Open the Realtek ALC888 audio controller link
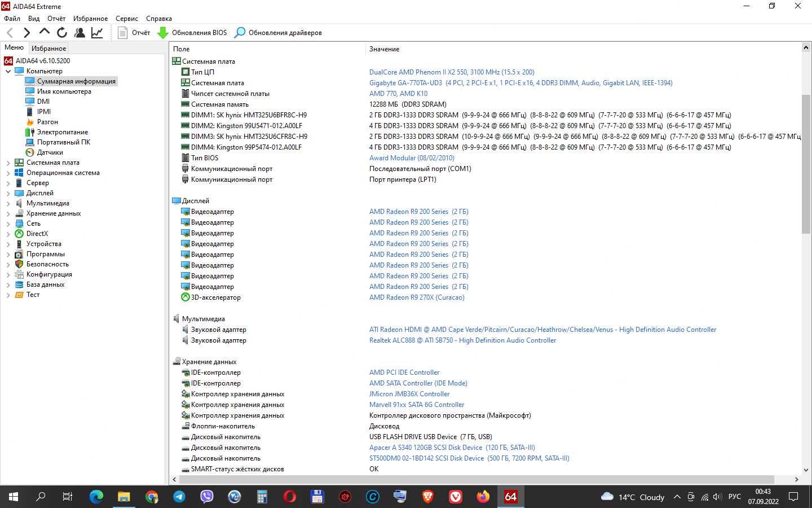The height and width of the screenshot is (508, 812). click(462, 340)
